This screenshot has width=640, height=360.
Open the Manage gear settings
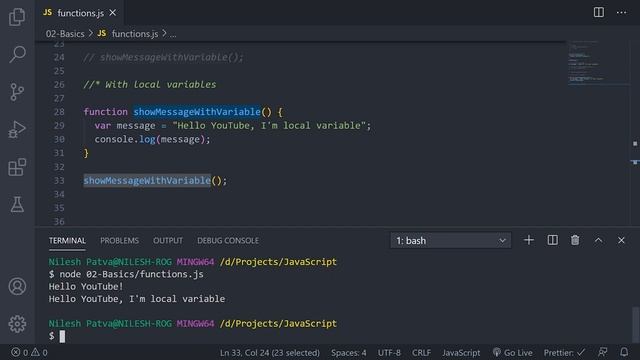pyautogui.click(x=17, y=324)
